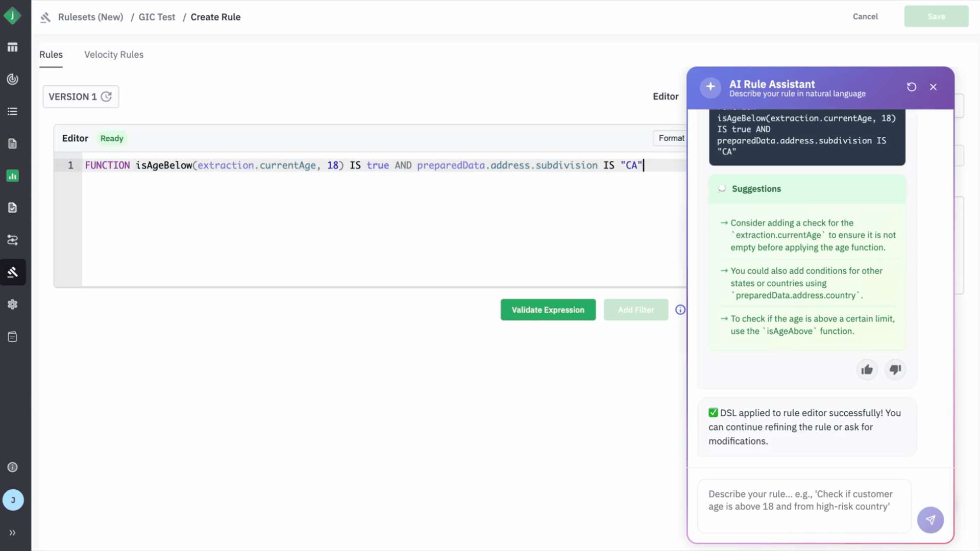Click the Format button in editor

click(x=671, y=138)
